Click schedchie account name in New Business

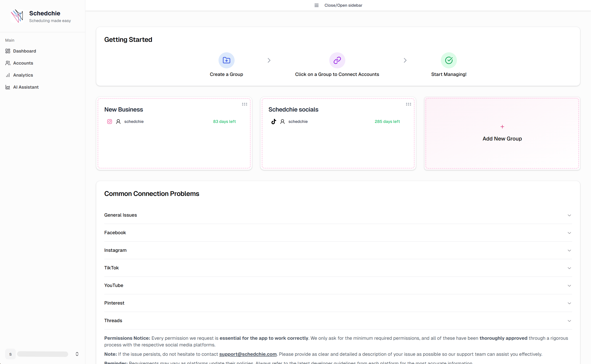tap(134, 122)
